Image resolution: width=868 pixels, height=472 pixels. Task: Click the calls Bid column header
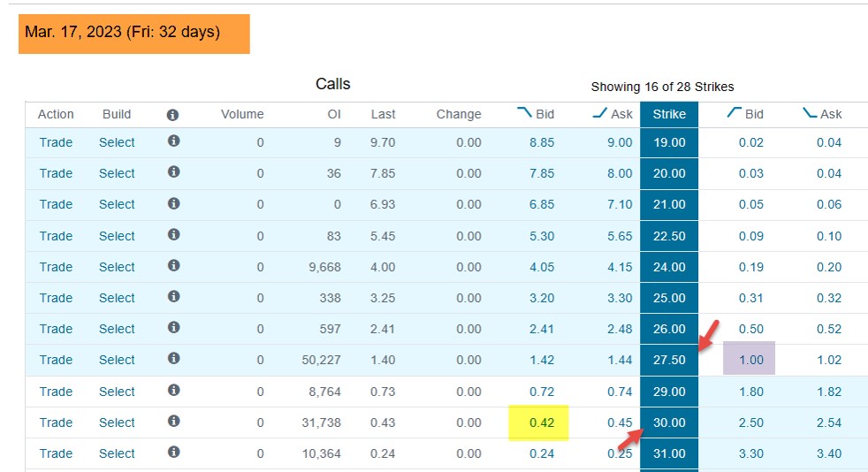click(536, 113)
